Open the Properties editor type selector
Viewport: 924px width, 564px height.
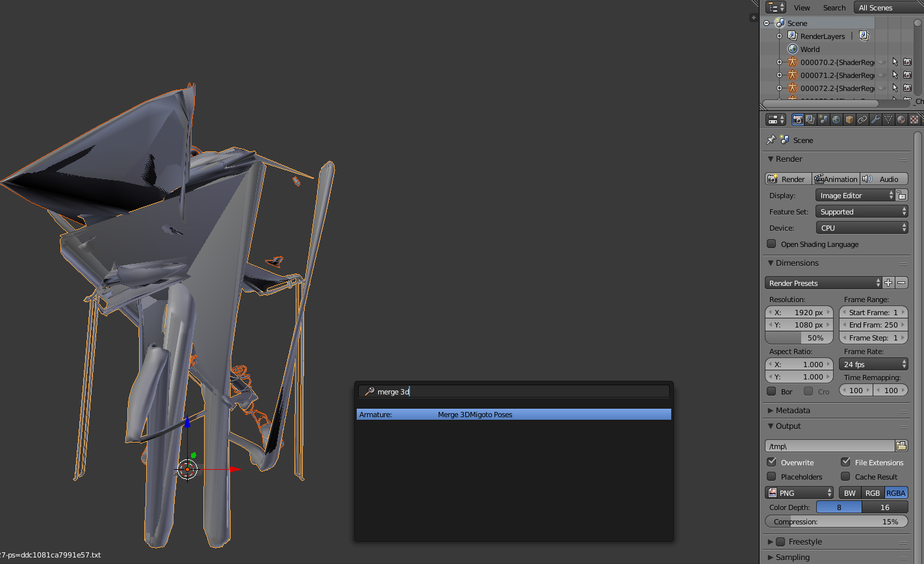pyautogui.click(x=776, y=120)
